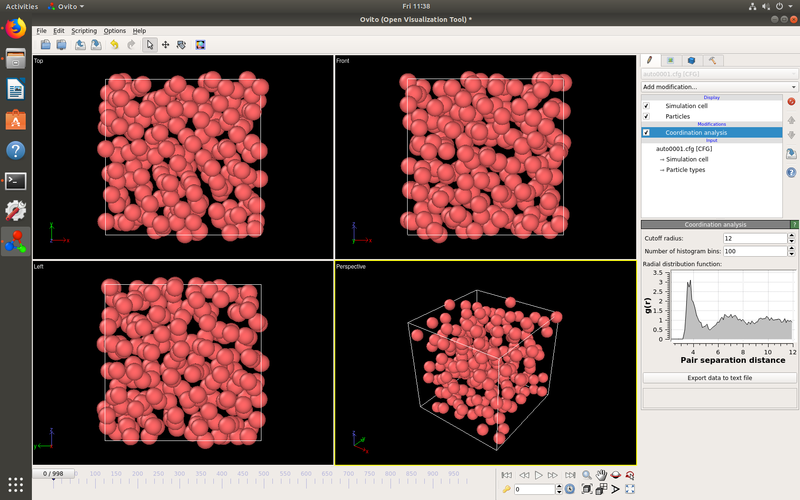Toggle the Simulation cell display checkbox
Screen dimensions: 800x500
click(646, 106)
